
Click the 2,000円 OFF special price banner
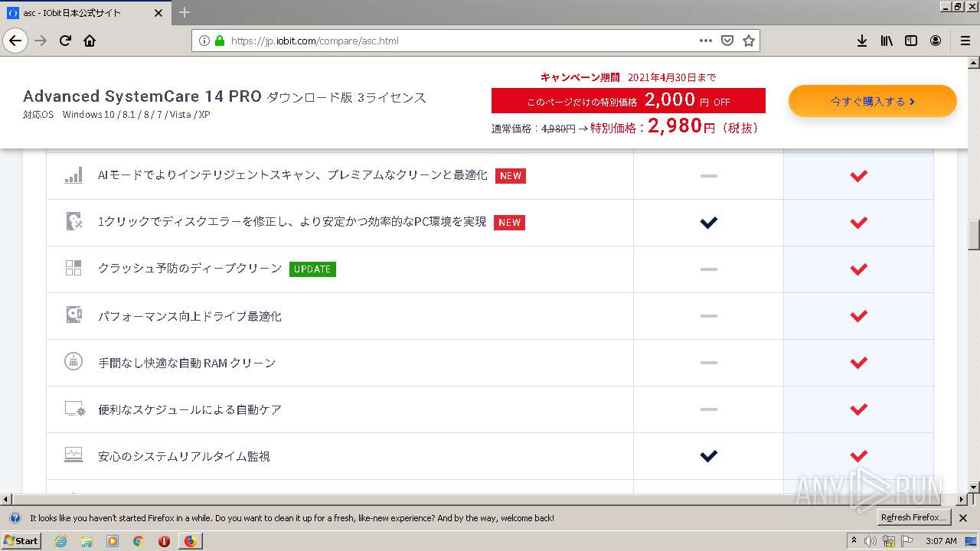tap(629, 100)
